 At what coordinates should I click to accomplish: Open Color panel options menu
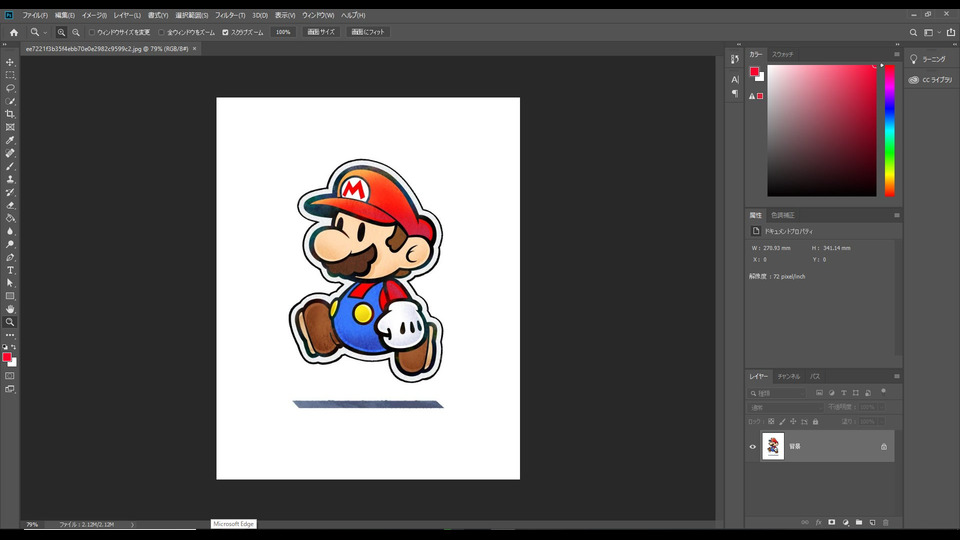896,54
